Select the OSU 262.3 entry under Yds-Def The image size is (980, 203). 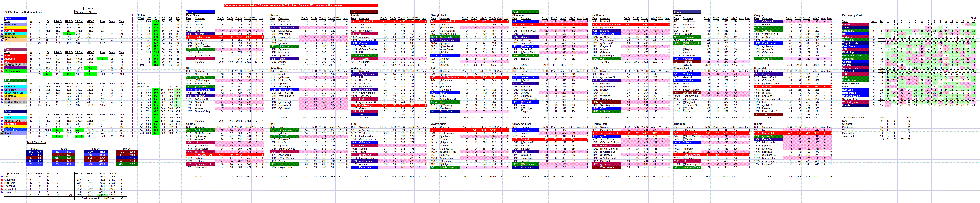coord(127,164)
